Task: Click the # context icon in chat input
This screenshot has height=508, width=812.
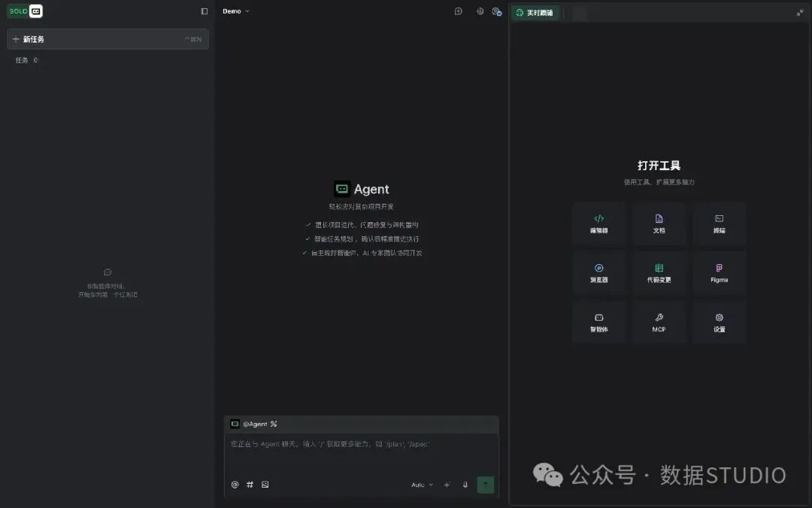Action: (250, 485)
